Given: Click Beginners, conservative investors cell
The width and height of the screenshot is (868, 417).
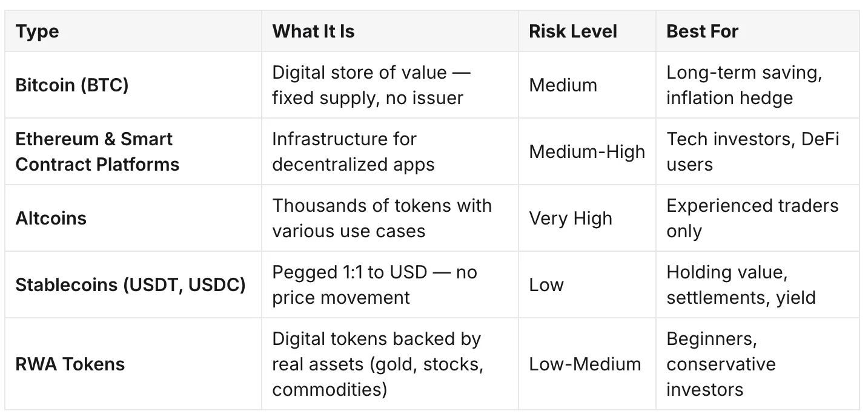Looking at the screenshot, I should pos(721,364).
